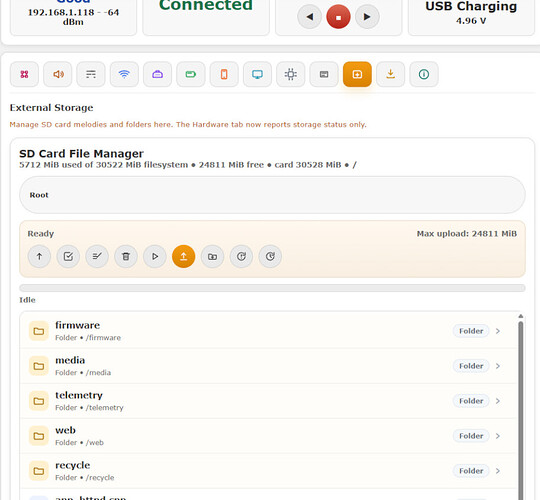Screen dimensions: 540x500
Task: Click the 'Idle' progress label
Action: pos(27,300)
